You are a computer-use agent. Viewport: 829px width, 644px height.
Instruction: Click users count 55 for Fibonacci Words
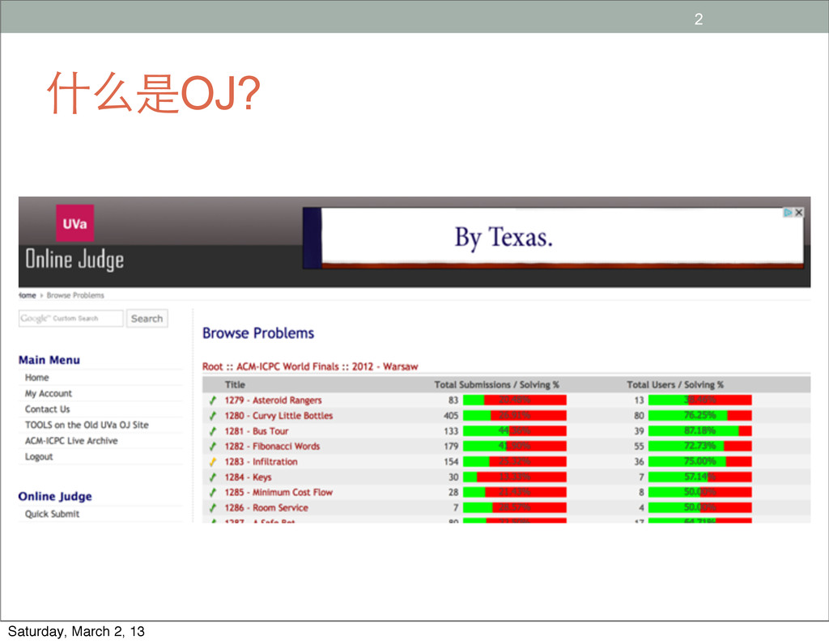(639, 447)
